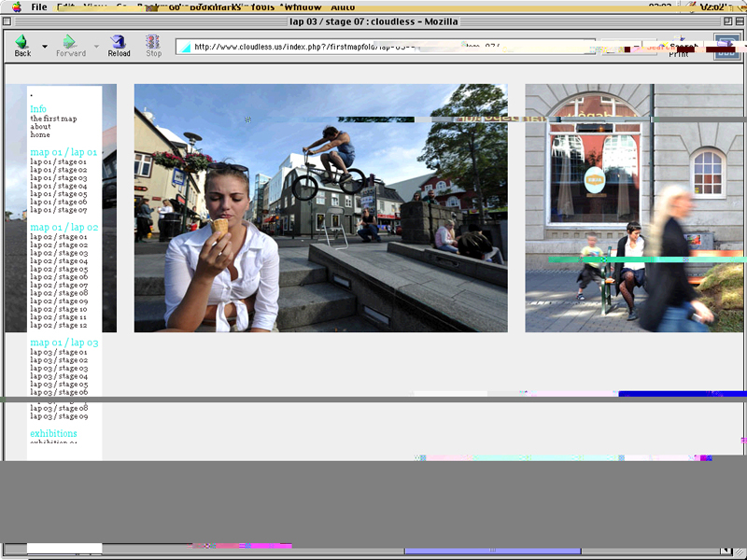Open the 'map 01 / lap 03' heading
747x560 pixels.
coord(63,343)
